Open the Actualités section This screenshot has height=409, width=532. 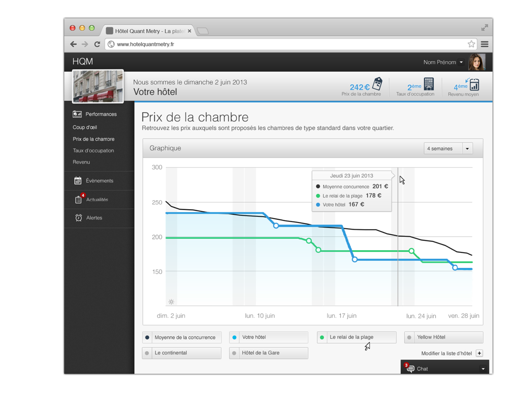pyautogui.click(x=99, y=199)
